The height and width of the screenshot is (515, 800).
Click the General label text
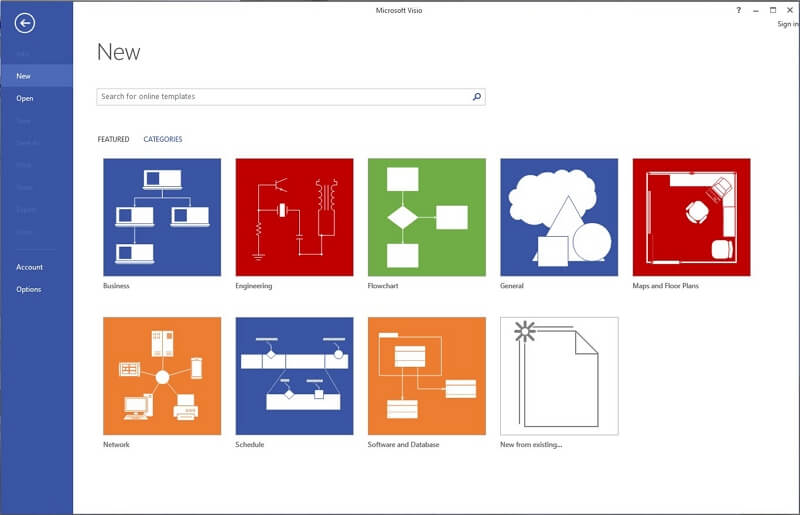coord(512,286)
